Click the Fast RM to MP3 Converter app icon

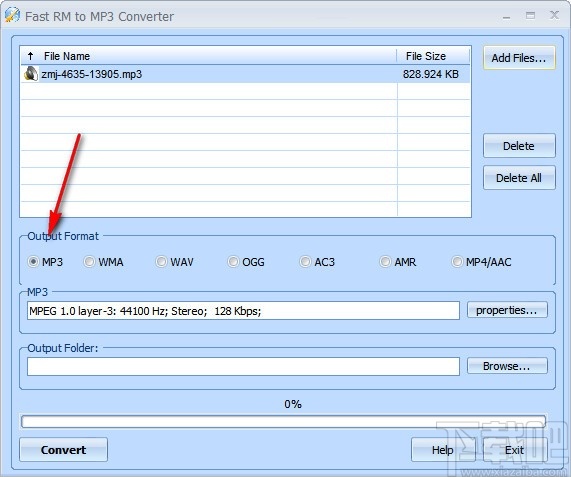tap(12, 15)
